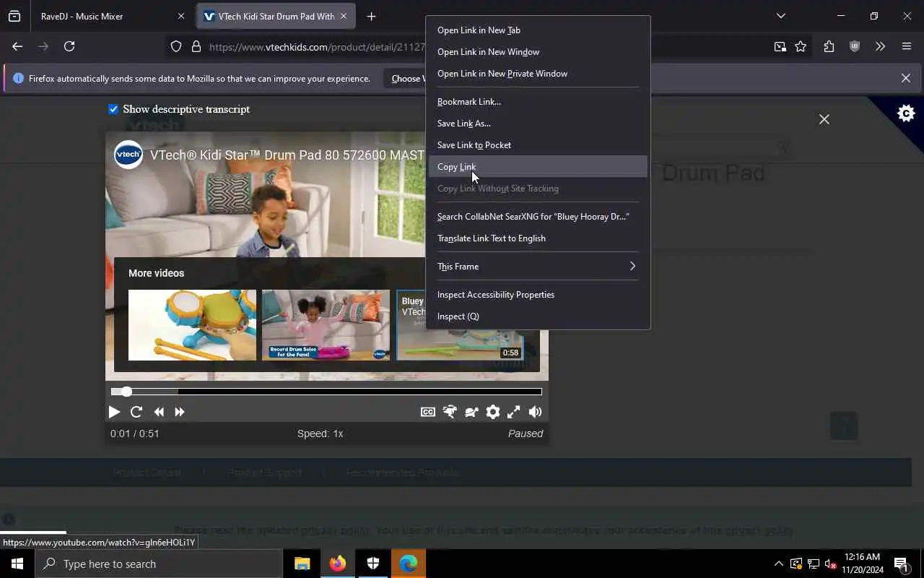Image resolution: width=924 pixels, height=578 pixels.
Task: Open the first drum toy video thumbnail
Action: (x=192, y=325)
